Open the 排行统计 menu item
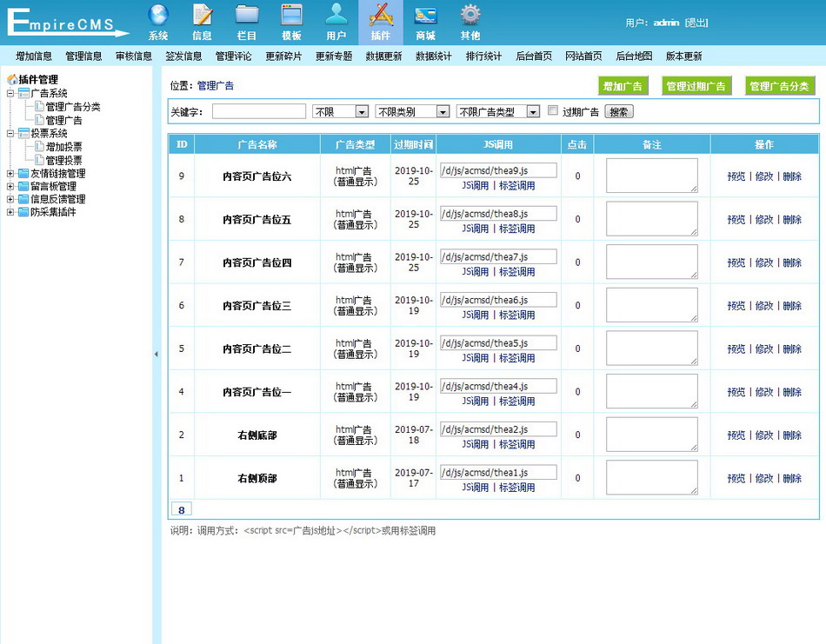This screenshot has width=826, height=644. [x=483, y=56]
